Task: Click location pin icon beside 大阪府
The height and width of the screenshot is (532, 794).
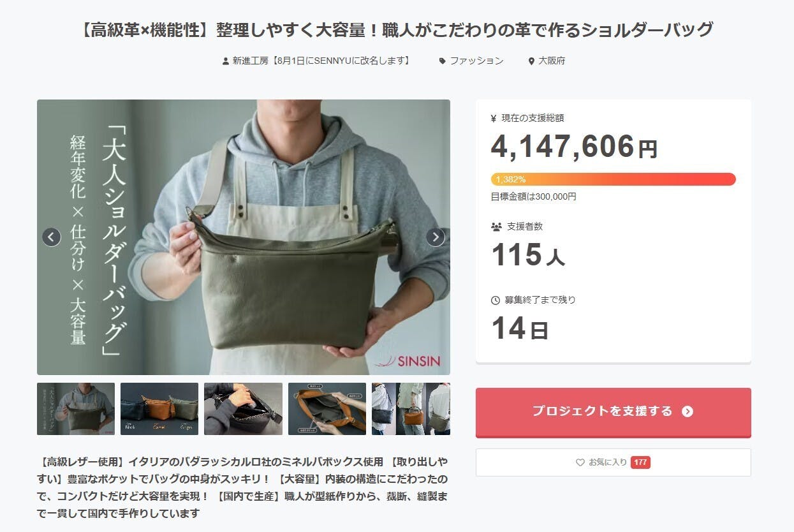Action: point(531,61)
